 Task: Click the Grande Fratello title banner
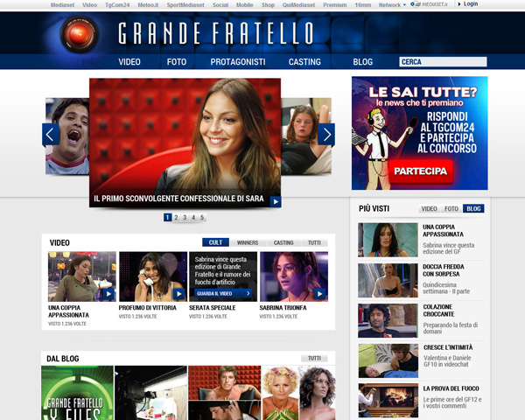point(215,33)
